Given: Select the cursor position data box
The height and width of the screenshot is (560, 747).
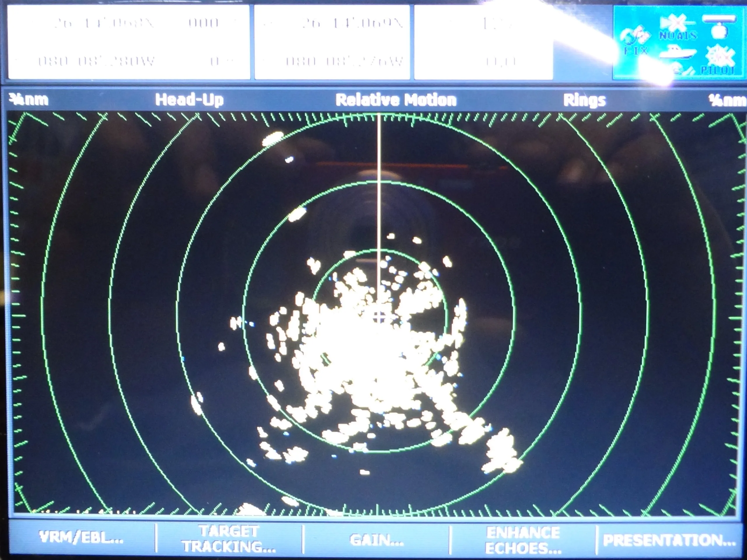Looking at the screenshot, I should point(332,42).
